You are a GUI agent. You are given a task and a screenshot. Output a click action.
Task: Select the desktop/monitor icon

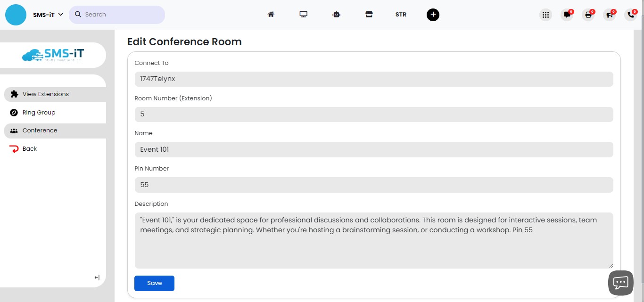tap(304, 15)
